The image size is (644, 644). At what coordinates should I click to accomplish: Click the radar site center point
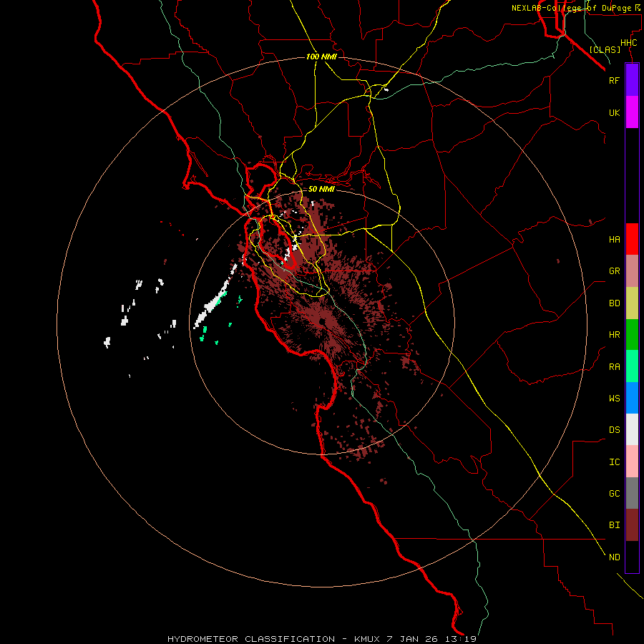323,321
